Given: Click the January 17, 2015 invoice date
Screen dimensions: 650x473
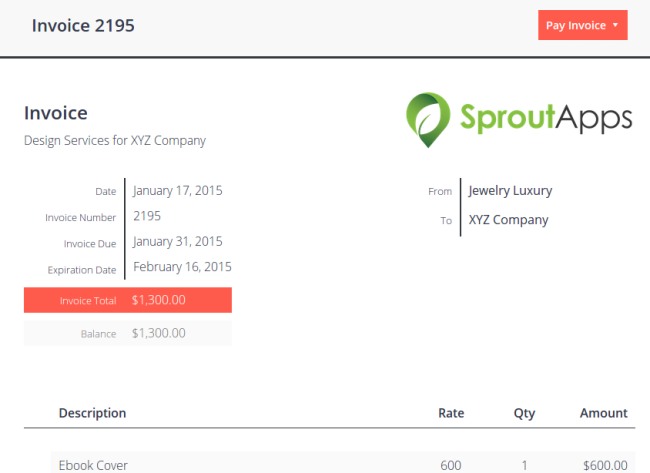Looking at the screenshot, I should point(178,191).
